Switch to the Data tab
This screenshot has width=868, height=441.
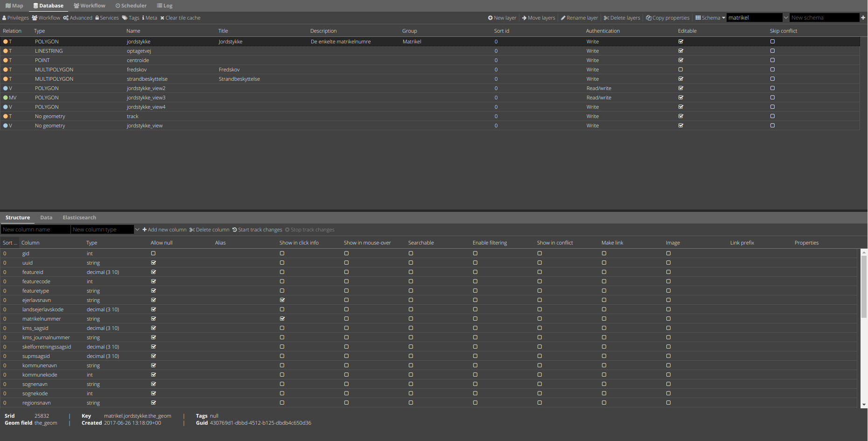[46, 217]
